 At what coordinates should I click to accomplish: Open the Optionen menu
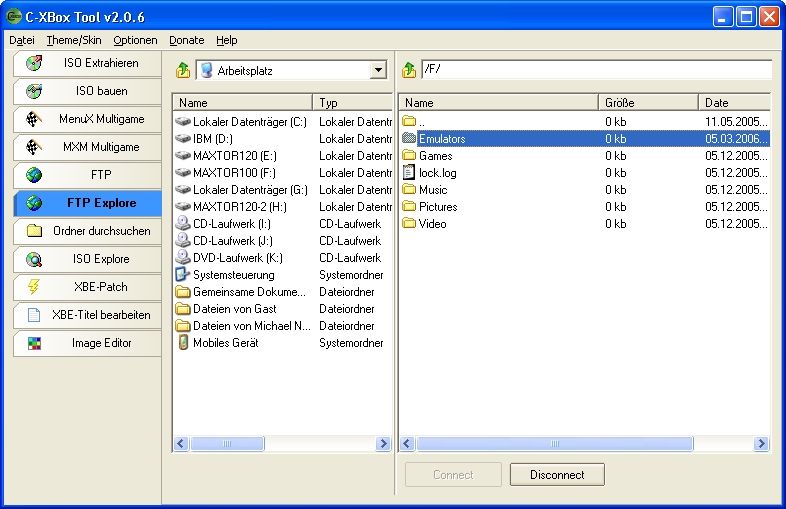[135, 40]
